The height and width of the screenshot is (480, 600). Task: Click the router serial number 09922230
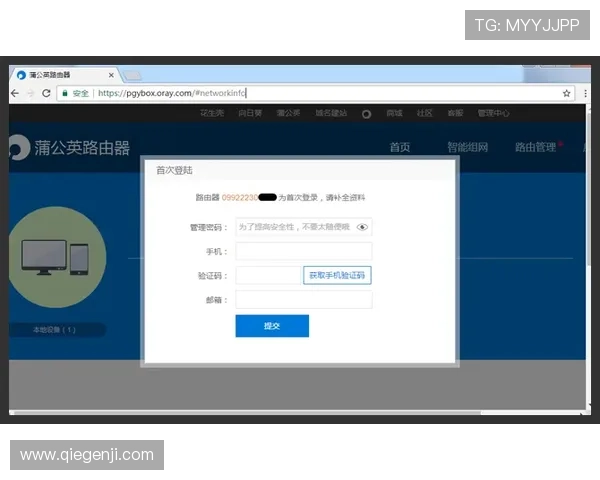(x=240, y=198)
